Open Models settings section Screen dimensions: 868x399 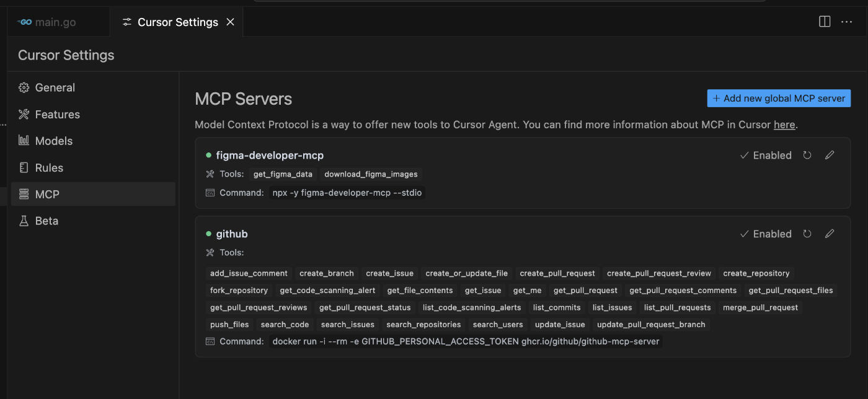(x=93, y=141)
